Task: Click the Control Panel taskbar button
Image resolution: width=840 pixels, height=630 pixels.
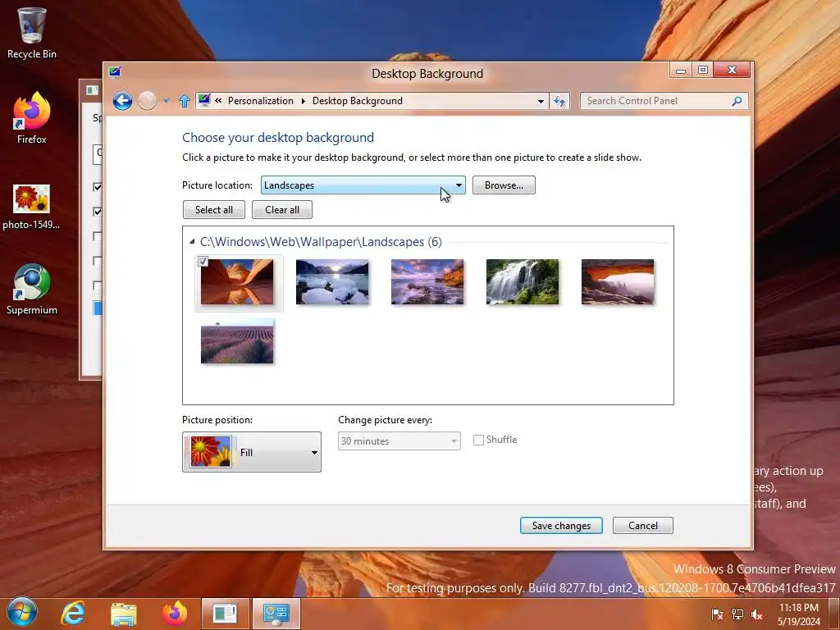Action: [x=276, y=614]
